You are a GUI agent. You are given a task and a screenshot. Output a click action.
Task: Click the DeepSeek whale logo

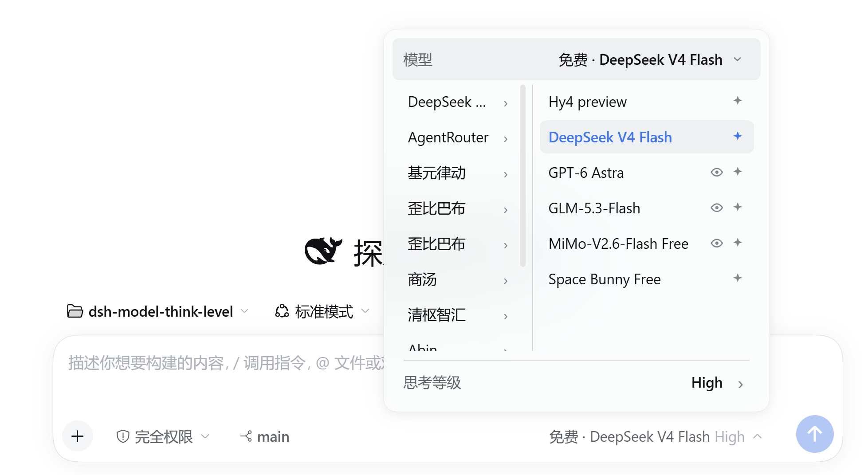click(x=323, y=251)
